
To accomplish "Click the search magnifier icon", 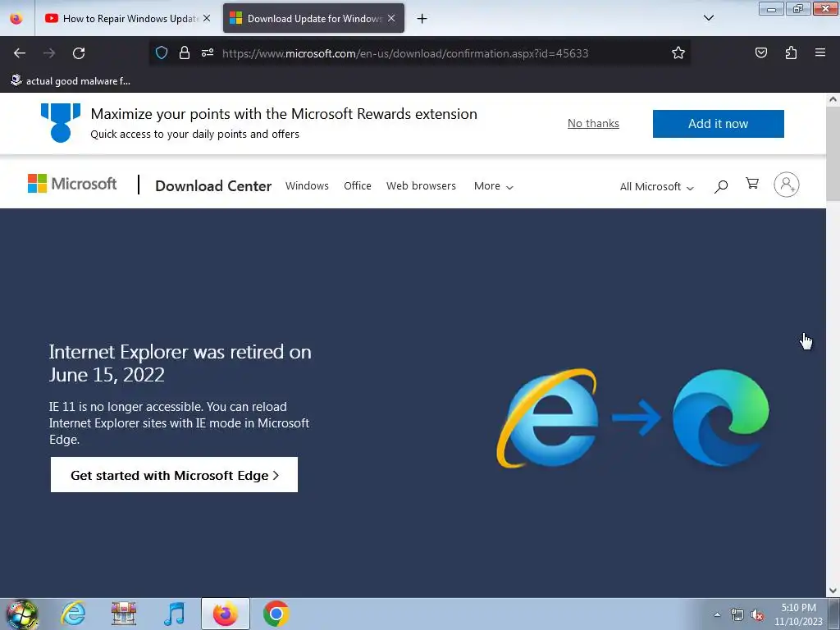I will [x=721, y=186].
